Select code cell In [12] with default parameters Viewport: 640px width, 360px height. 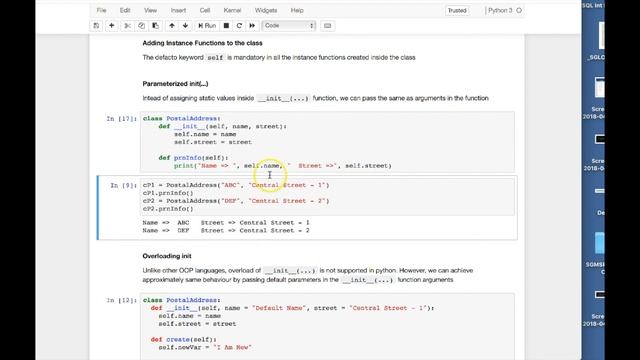tap(327, 327)
